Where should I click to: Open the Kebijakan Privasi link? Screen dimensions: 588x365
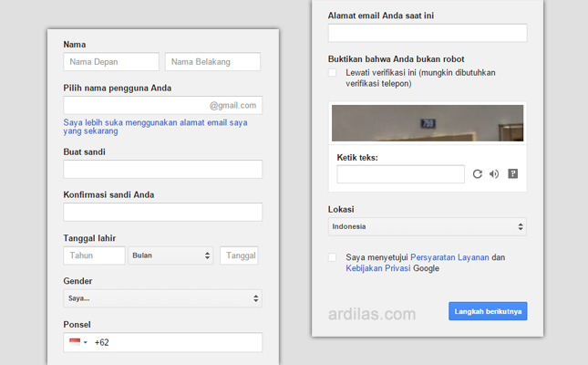[x=378, y=268]
